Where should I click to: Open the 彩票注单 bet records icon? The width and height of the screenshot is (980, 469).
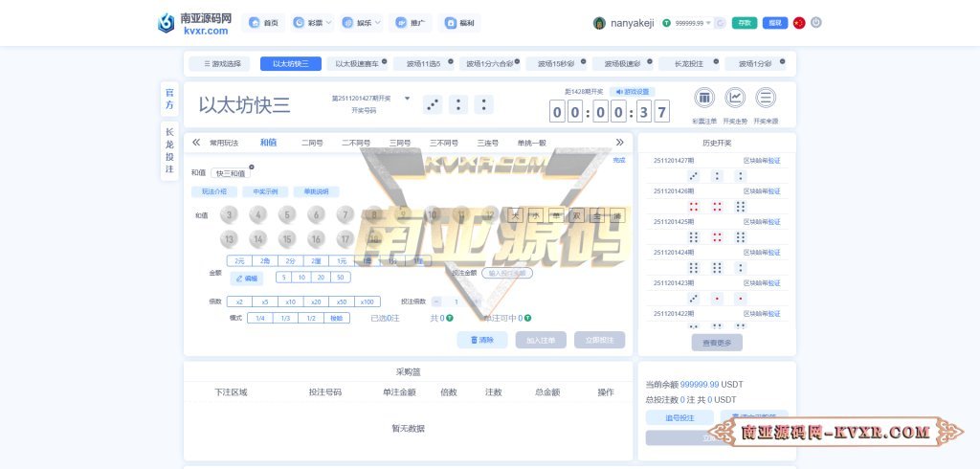pyautogui.click(x=704, y=99)
